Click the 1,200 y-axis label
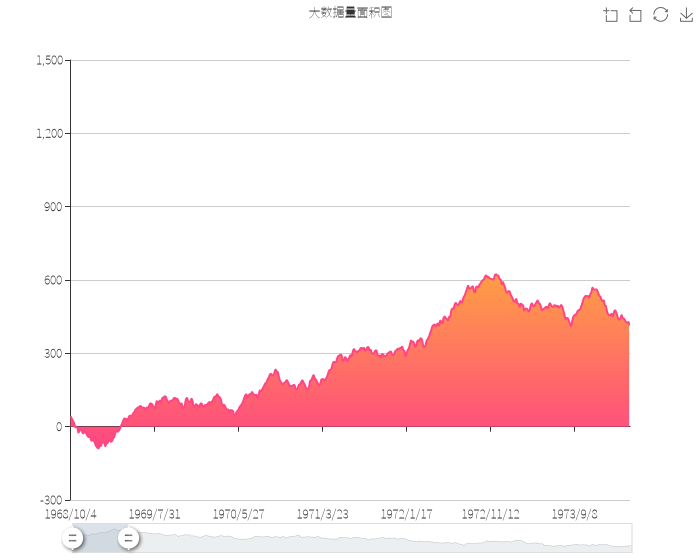The width and height of the screenshot is (700, 560). point(49,134)
